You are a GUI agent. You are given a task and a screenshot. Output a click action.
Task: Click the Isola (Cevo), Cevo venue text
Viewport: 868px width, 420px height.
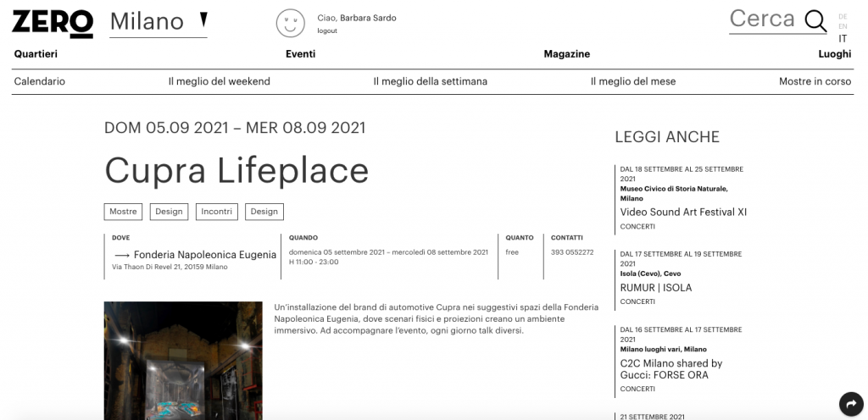(650, 274)
